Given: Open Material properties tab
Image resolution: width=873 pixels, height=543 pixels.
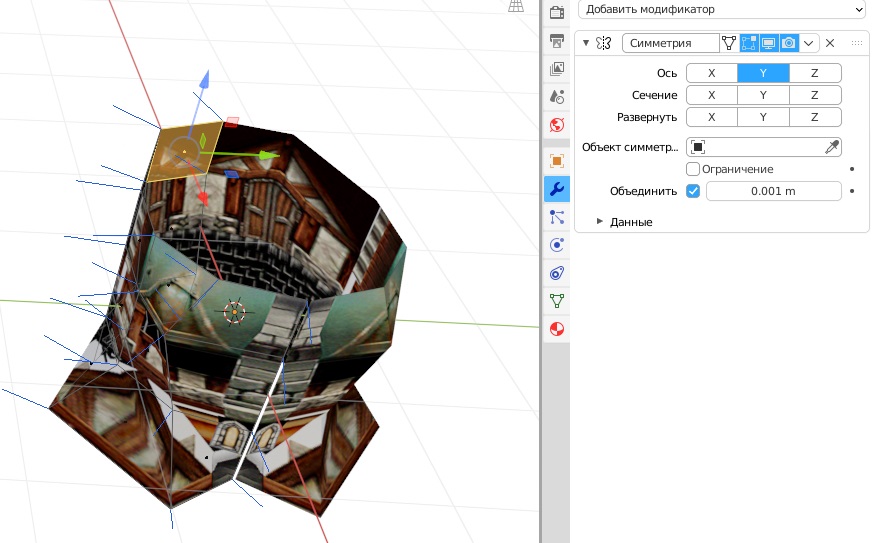Looking at the screenshot, I should pyautogui.click(x=557, y=329).
